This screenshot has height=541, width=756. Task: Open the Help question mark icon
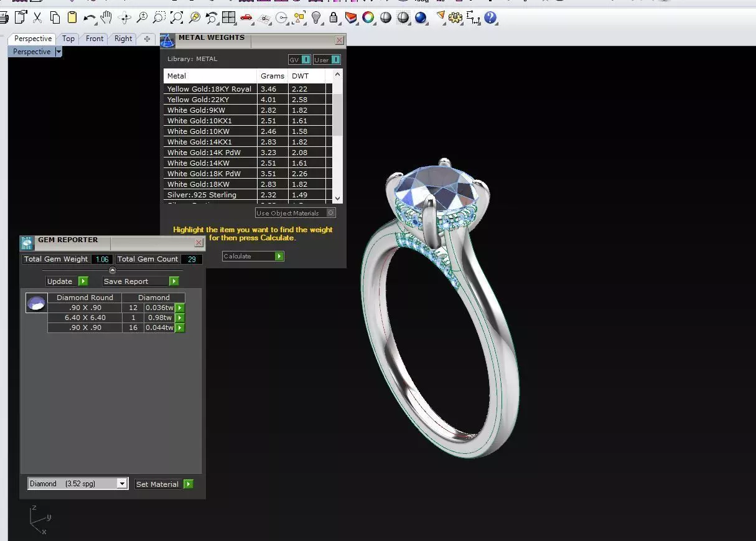tap(490, 17)
